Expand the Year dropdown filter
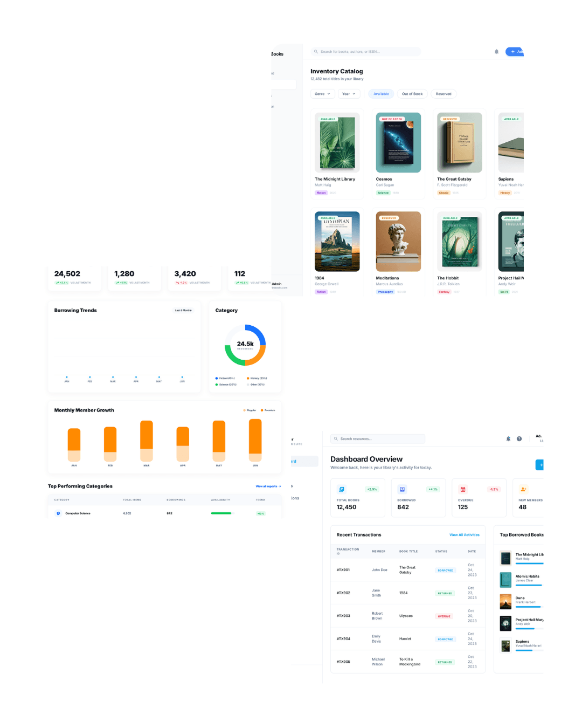 349,94
